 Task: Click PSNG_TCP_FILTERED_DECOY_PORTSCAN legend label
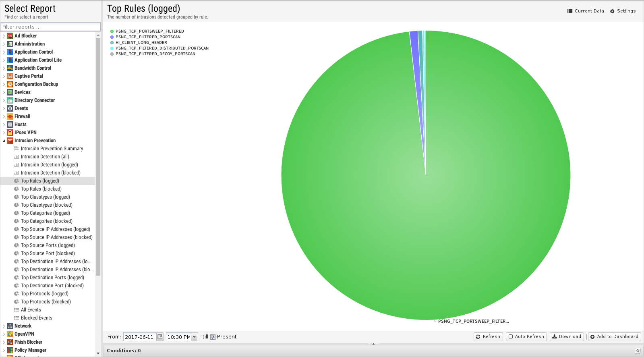155,54
